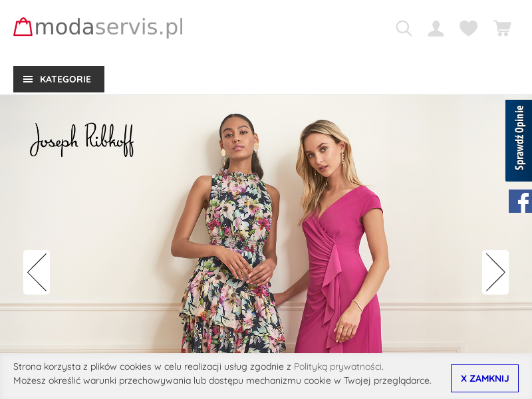Click the Facebook side icon
This screenshot has height=399, width=532.
coord(520,201)
